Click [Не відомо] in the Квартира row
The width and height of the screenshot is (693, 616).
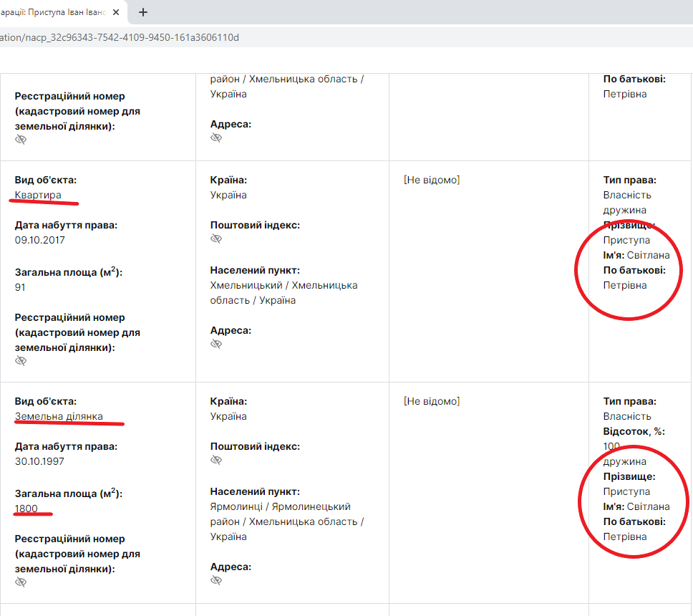point(432,180)
